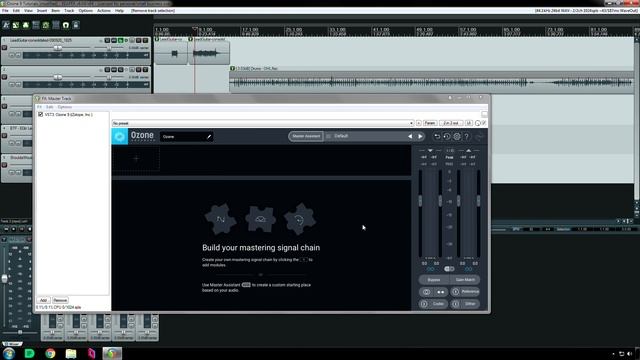The width and height of the screenshot is (640, 360).
Task: Click the EQ module puzzle piece illustration
Action: (x=220, y=219)
